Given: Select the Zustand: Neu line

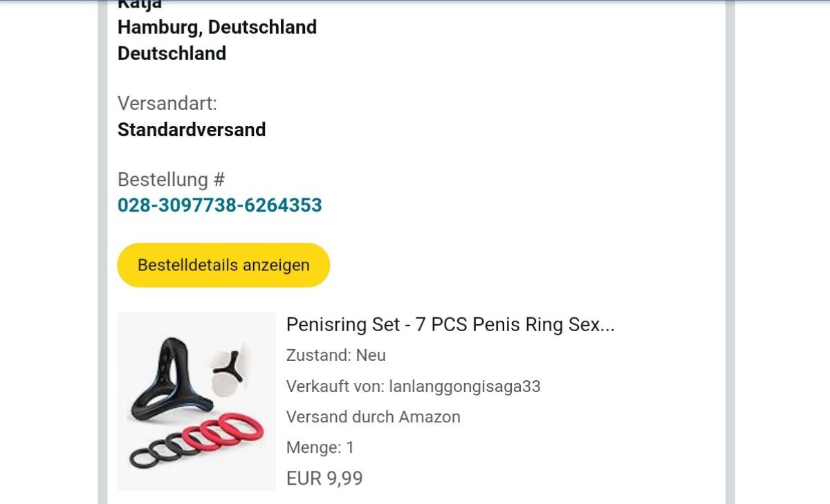Looking at the screenshot, I should [336, 355].
